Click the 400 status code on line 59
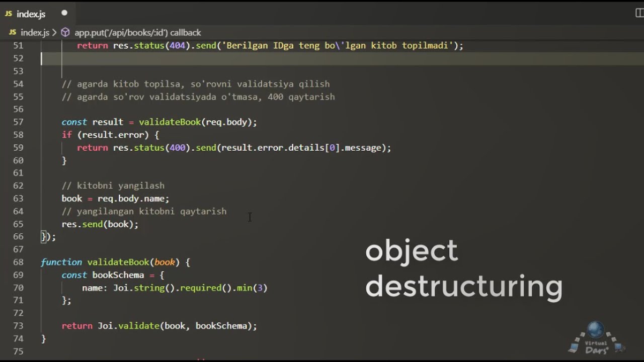Viewport: 644px width, 362px height. pyautogui.click(x=178, y=148)
